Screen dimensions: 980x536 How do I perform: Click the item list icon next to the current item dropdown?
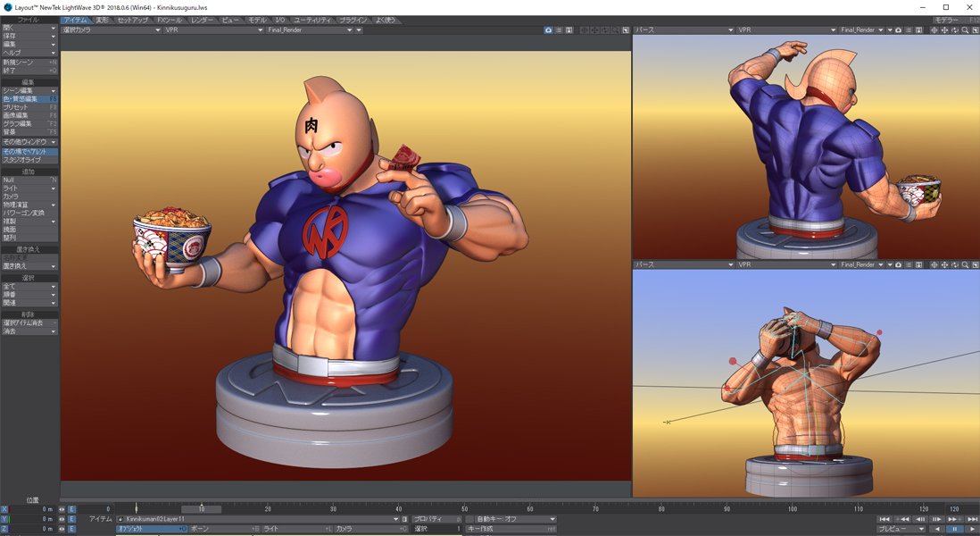(404, 519)
